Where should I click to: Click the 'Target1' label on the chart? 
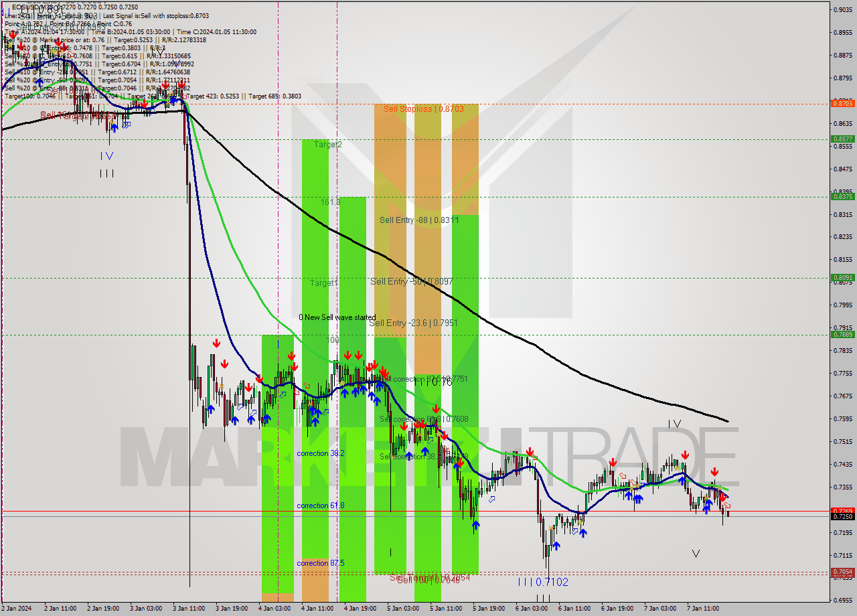tap(323, 283)
